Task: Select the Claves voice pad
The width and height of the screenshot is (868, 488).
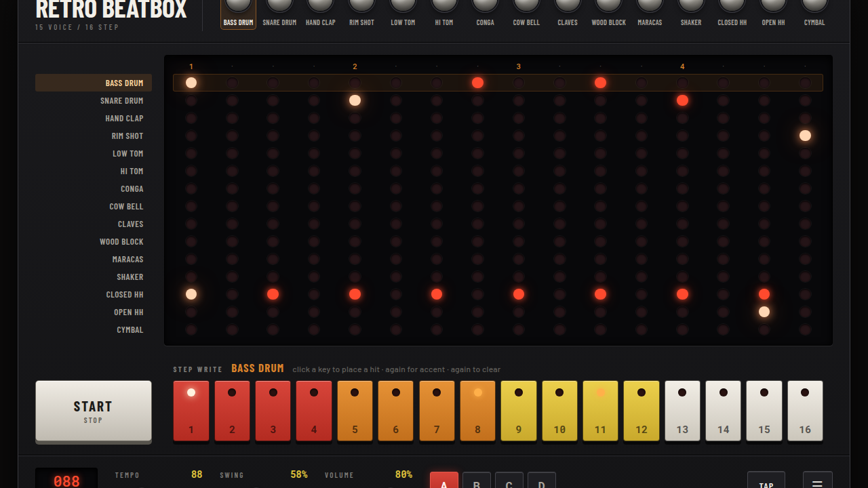Action: pos(568,14)
